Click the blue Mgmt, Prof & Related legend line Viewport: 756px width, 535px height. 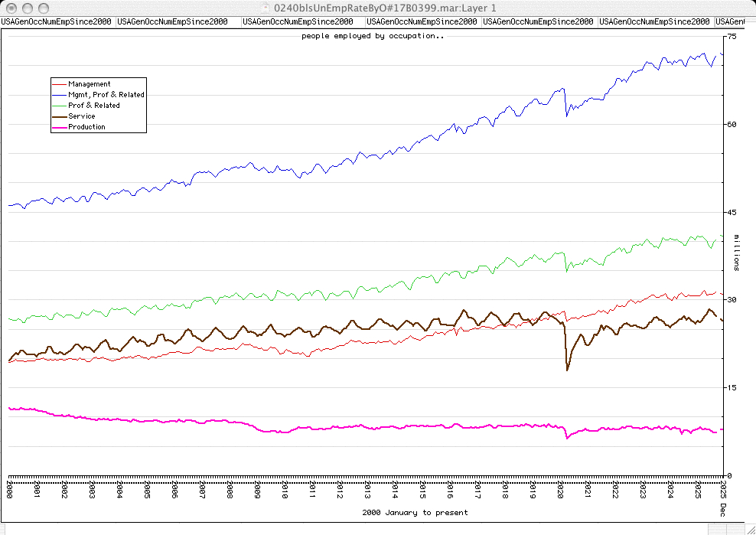(59, 95)
